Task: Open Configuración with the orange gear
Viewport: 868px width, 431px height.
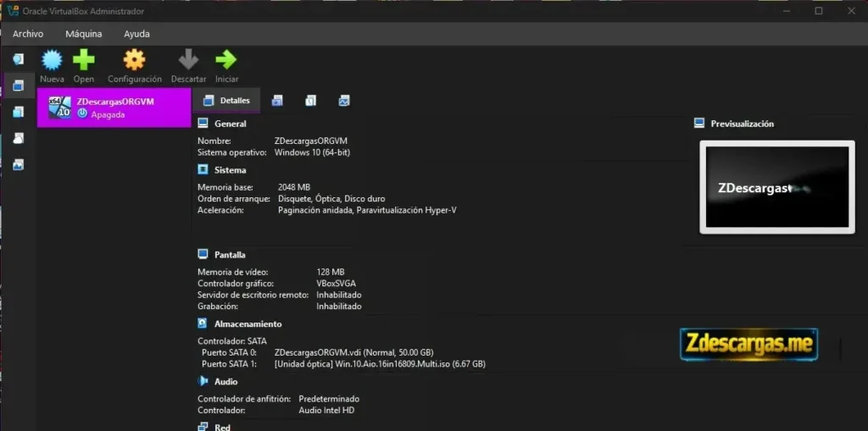Action: coord(134,59)
